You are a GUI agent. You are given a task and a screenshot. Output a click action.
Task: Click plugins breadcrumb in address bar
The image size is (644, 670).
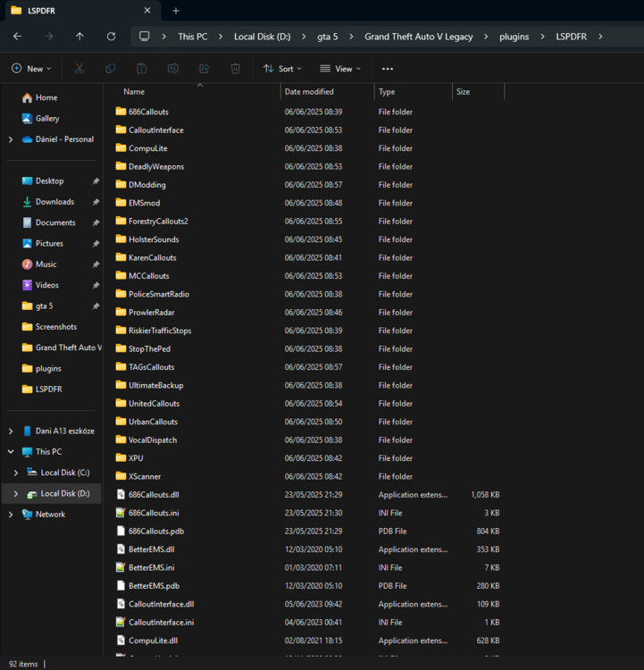click(514, 37)
